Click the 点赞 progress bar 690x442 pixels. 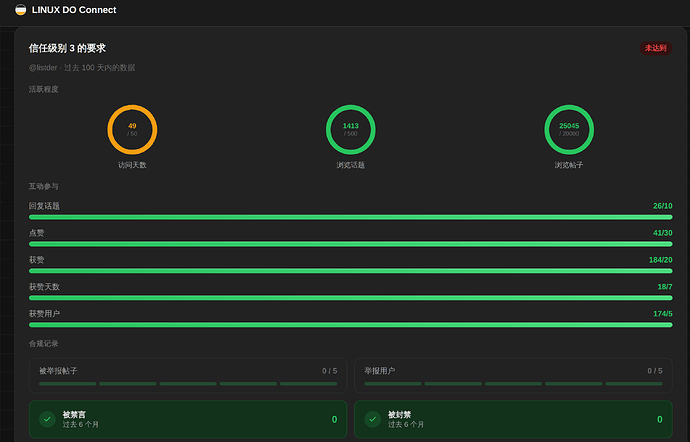(x=351, y=244)
